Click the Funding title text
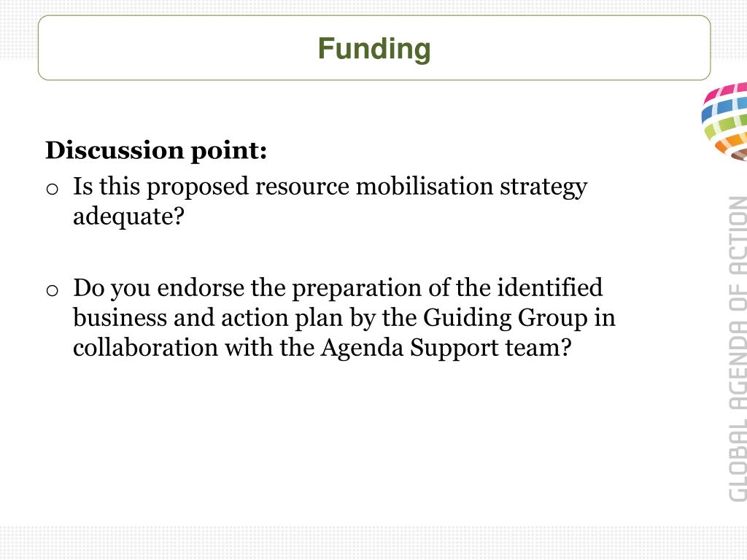The image size is (747, 560). tap(374, 49)
